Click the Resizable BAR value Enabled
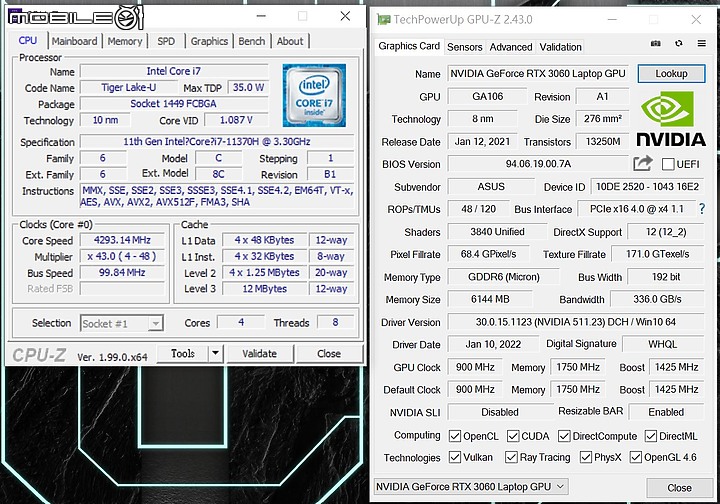The width and height of the screenshot is (720, 504). pos(666,412)
